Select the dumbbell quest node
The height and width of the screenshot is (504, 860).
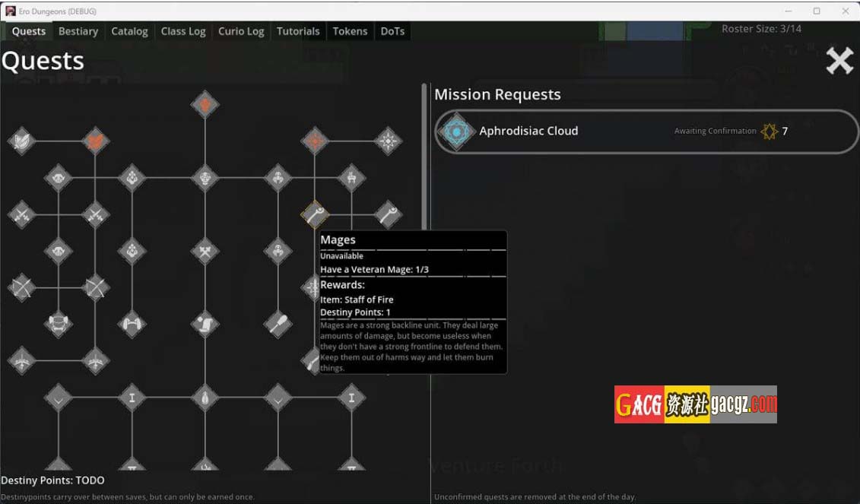coord(132,325)
